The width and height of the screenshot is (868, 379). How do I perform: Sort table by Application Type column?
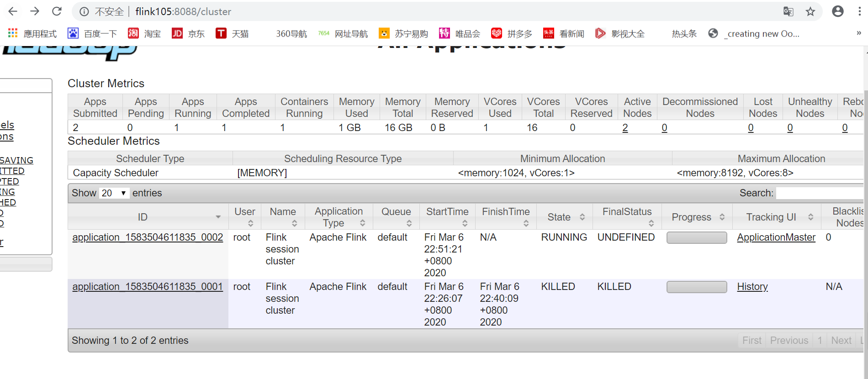339,217
